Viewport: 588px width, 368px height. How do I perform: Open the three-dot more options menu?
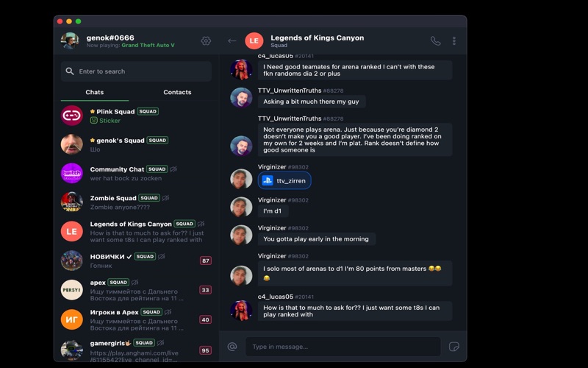[453, 41]
